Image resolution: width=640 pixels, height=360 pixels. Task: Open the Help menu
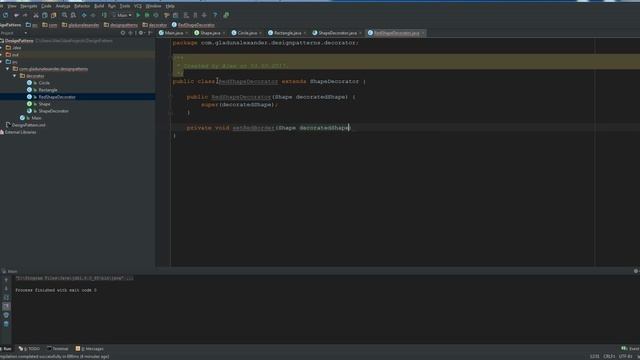coord(170,6)
